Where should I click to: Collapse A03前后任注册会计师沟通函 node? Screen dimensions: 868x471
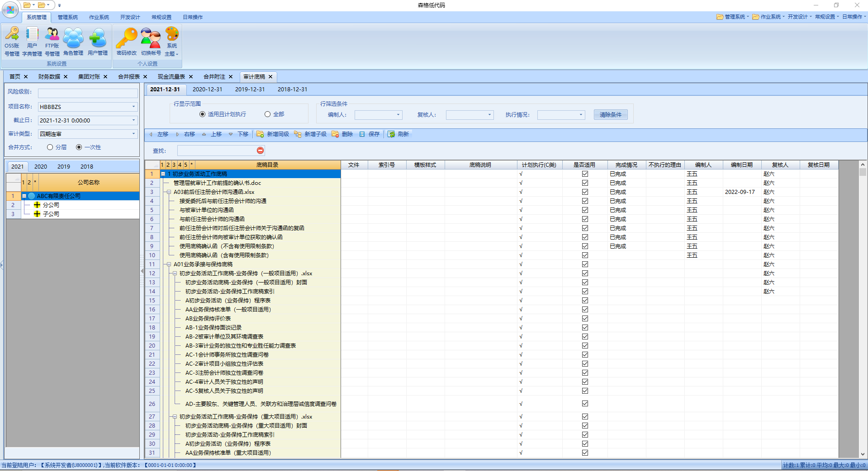pyautogui.click(x=169, y=192)
